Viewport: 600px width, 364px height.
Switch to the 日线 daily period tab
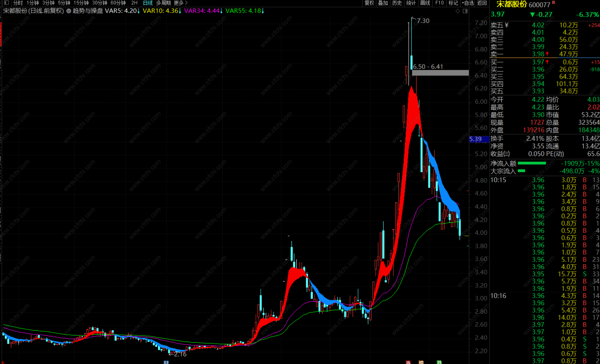[148, 3]
